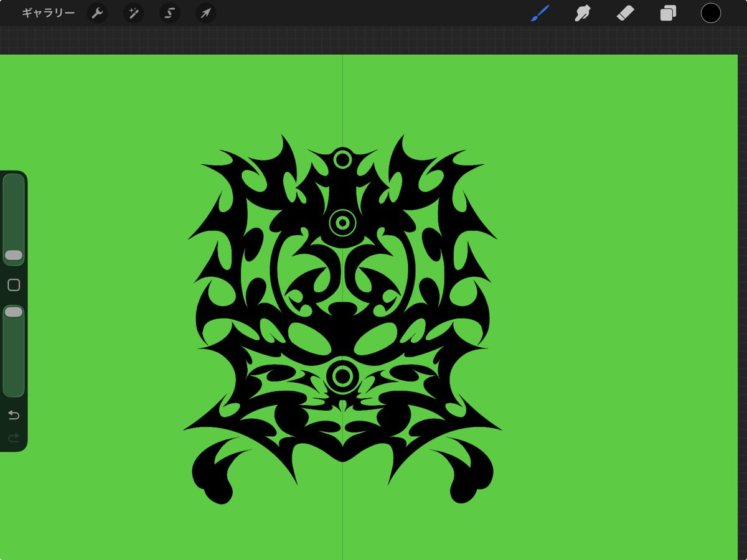Click the brush opacity slider handle

coord(14,312)
